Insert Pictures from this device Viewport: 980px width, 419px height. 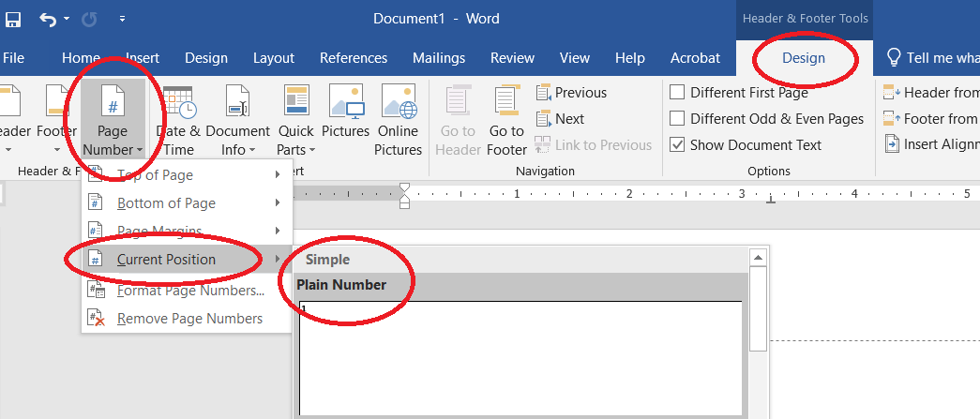click(346, 112)
